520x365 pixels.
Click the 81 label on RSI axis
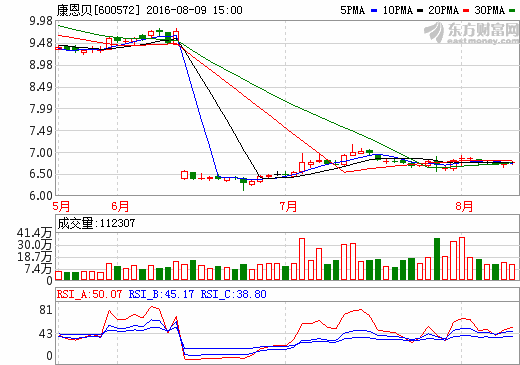tap(46, 310)
